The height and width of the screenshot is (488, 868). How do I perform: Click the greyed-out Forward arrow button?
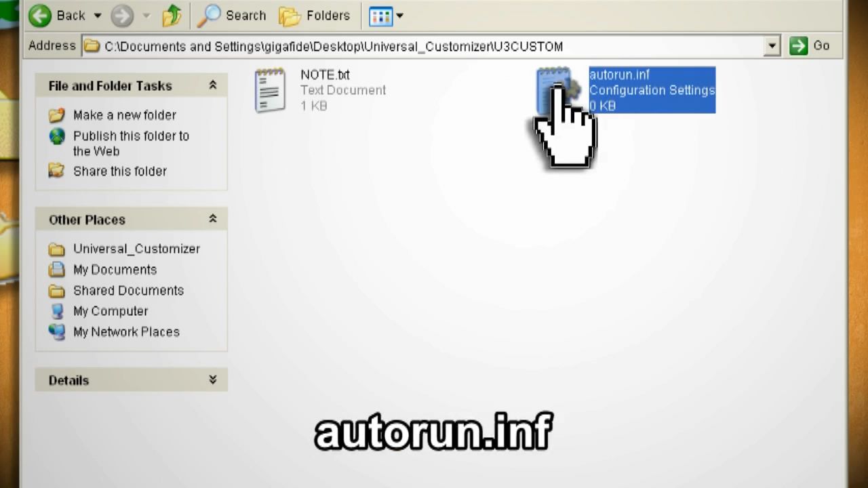(122, 16)
